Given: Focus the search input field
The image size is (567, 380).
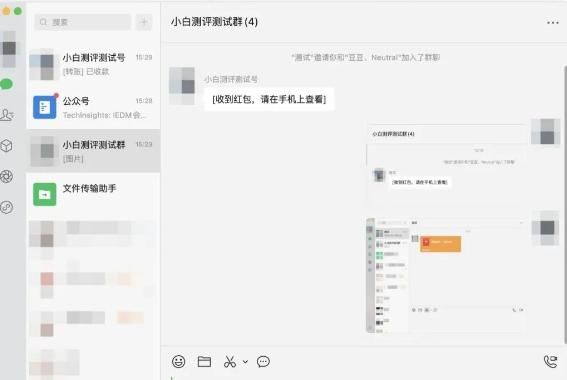Looking at the screenshot, I should 83,22.
